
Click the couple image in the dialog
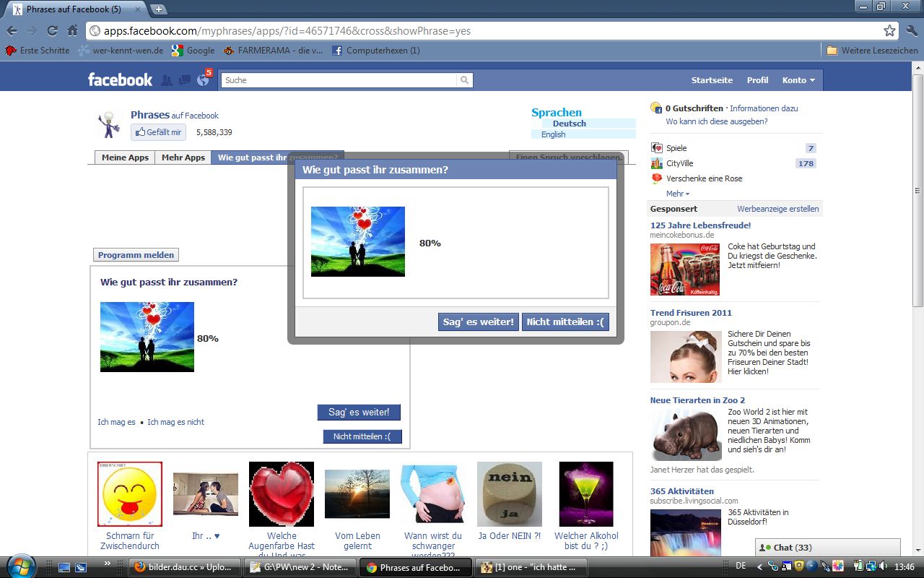pyautogui.click(x=358, y=241)
